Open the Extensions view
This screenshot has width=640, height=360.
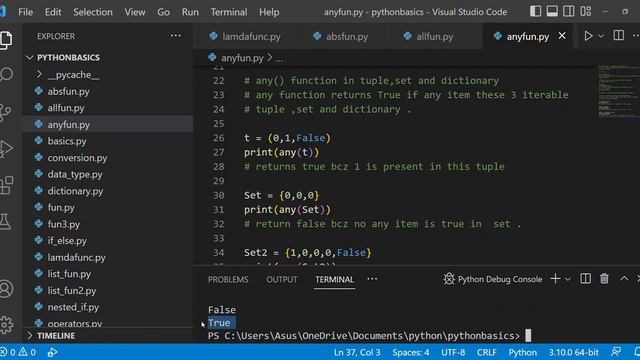(x=6, y=185)
